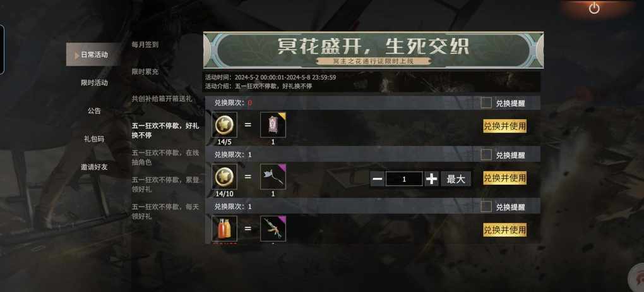Check 兑换提醒 box for the third exchange
Image resolution: width=644 pixels, height=292 pixels.
[x=486, y=207]
